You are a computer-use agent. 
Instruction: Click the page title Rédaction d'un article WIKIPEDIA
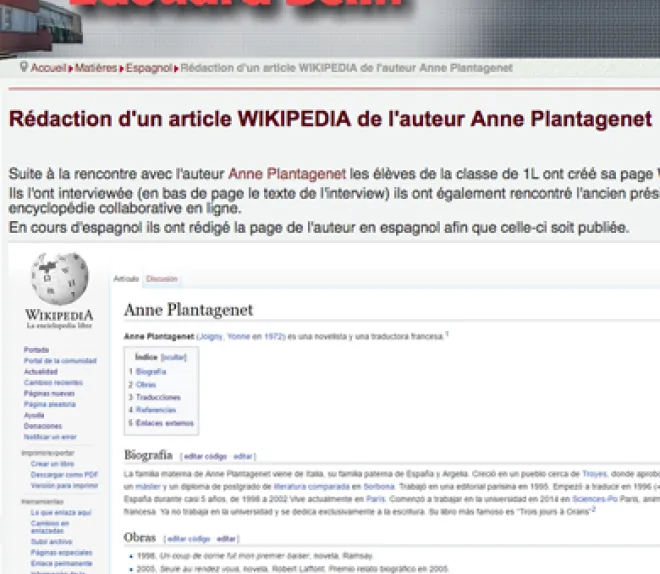coord(331,119)
